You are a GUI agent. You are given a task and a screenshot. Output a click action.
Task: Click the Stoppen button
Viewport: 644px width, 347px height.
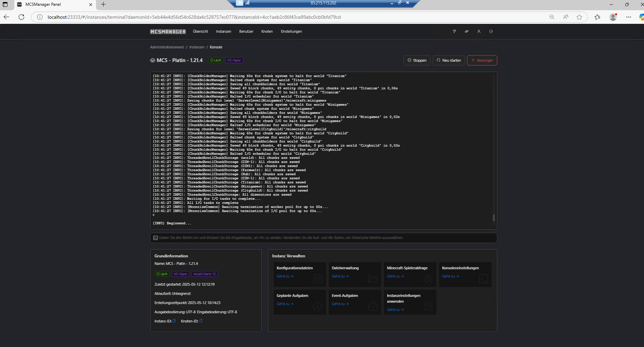(417, 60)
